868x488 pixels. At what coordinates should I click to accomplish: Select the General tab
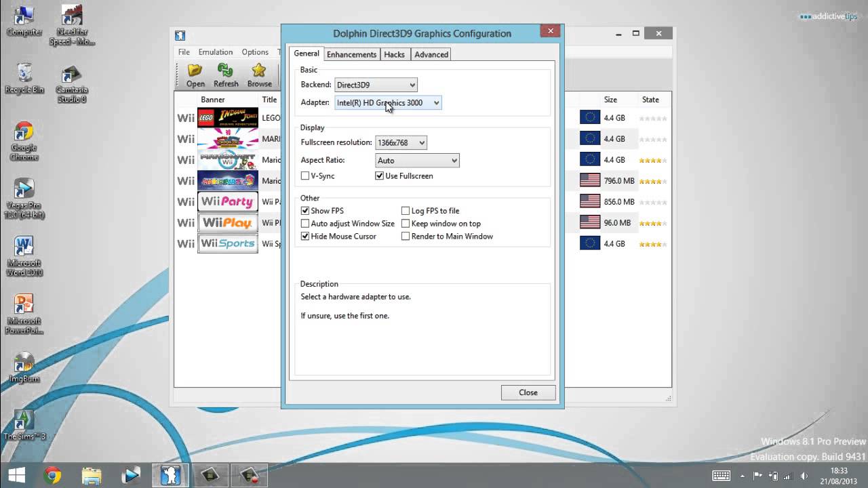pyautogui.click(x=307, y=54)
